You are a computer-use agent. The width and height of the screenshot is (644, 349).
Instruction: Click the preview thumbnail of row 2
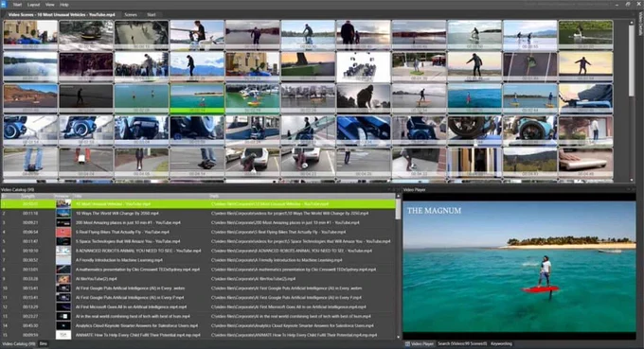(63, 213)
